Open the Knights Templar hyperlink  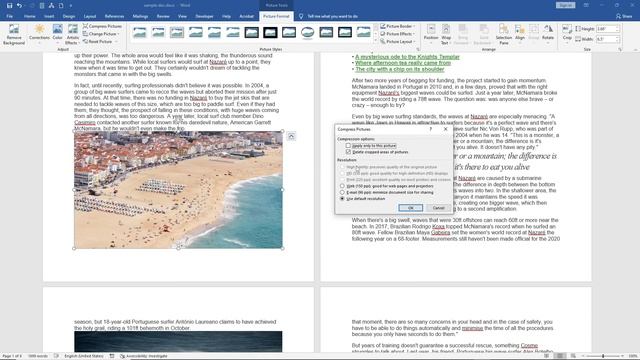click(407, 57)
